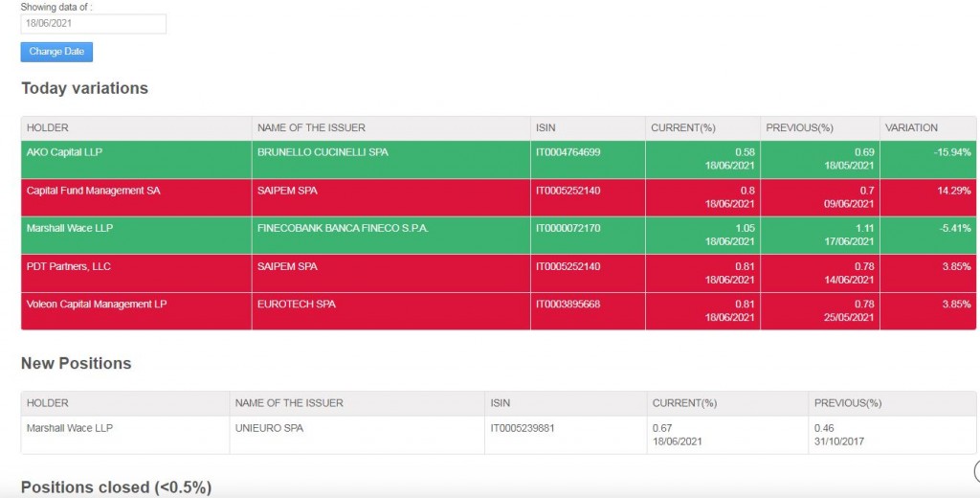This screenshot has width=980, height=498.
Task: Click the 14.29% variation value
Action: point(954,191)
